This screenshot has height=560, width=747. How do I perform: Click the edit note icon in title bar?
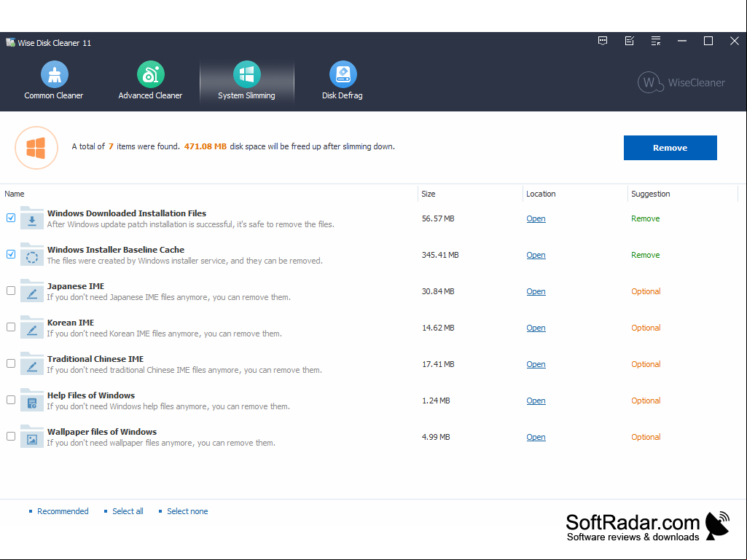point(630,41)
